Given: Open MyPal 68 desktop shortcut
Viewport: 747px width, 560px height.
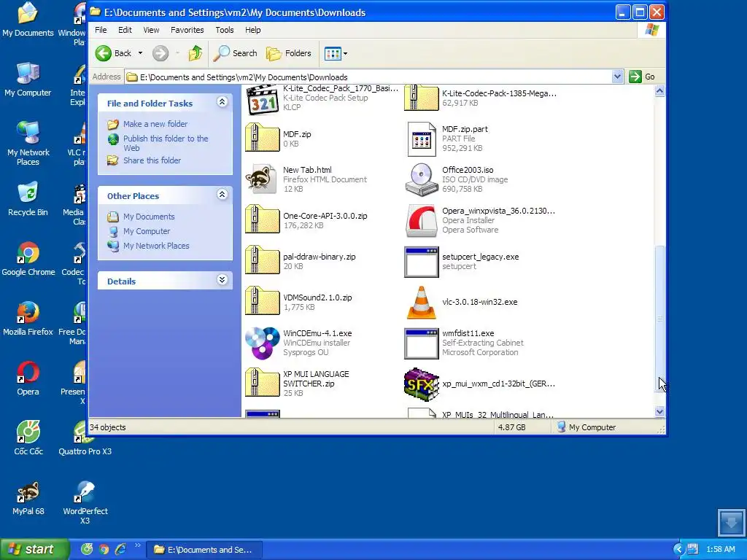Looking at the screenshot, I should coord(28,498).
